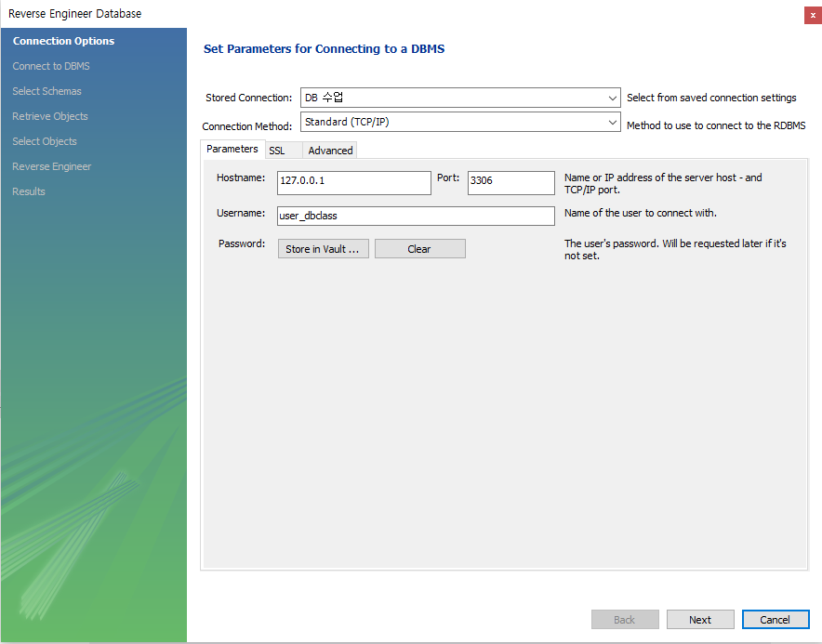Select the Select Schemas step

46,91
